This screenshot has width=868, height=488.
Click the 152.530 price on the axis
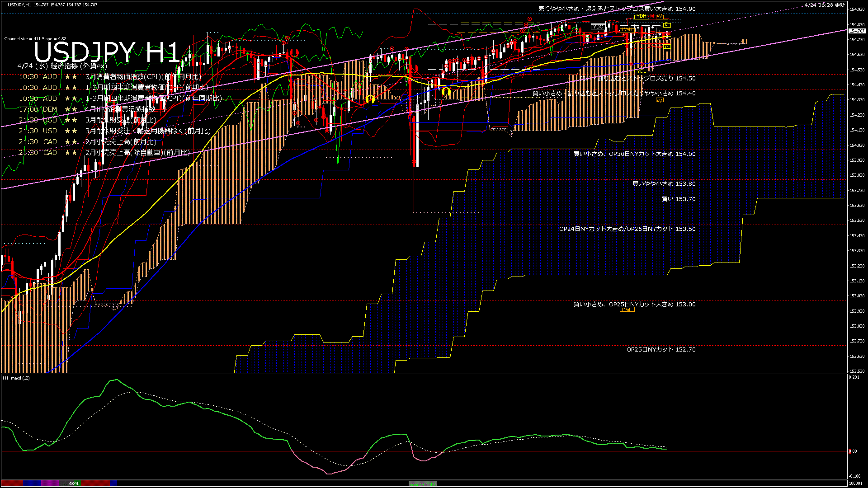pyautogui.click(x=857, y=371)
